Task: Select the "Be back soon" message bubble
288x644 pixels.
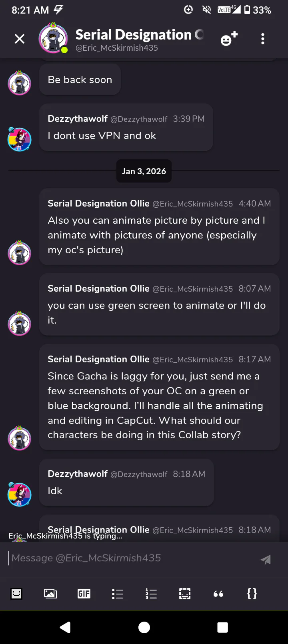Action: tap(80, 80)
